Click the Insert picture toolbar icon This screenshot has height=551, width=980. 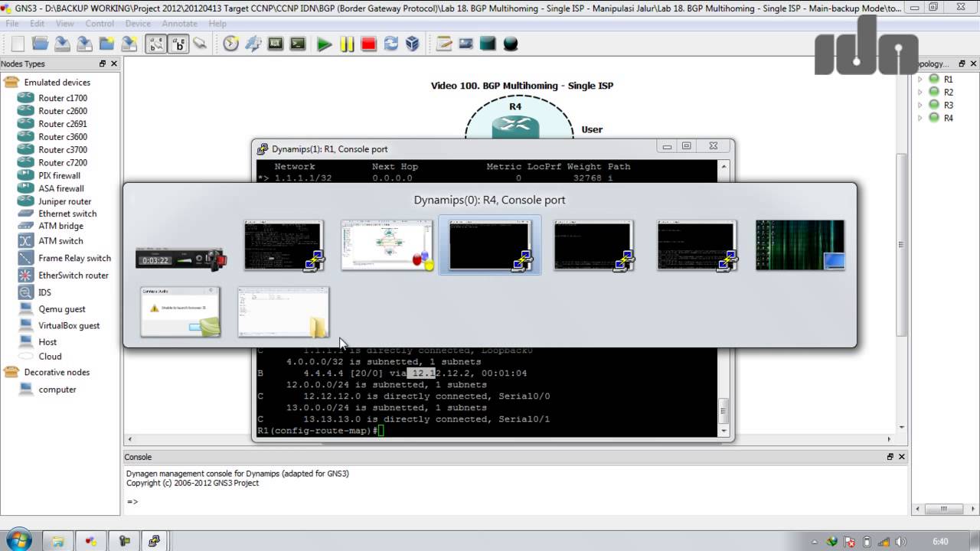465,44
